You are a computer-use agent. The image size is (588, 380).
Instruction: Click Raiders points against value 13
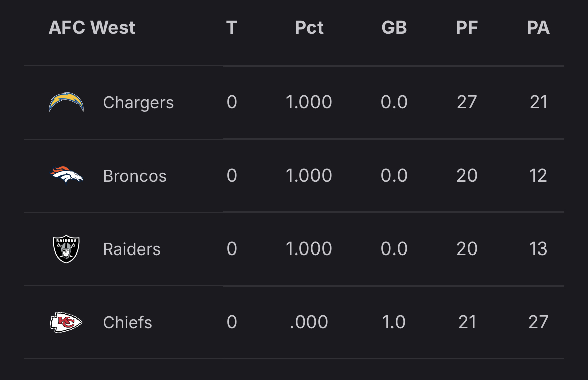(538, 249)
